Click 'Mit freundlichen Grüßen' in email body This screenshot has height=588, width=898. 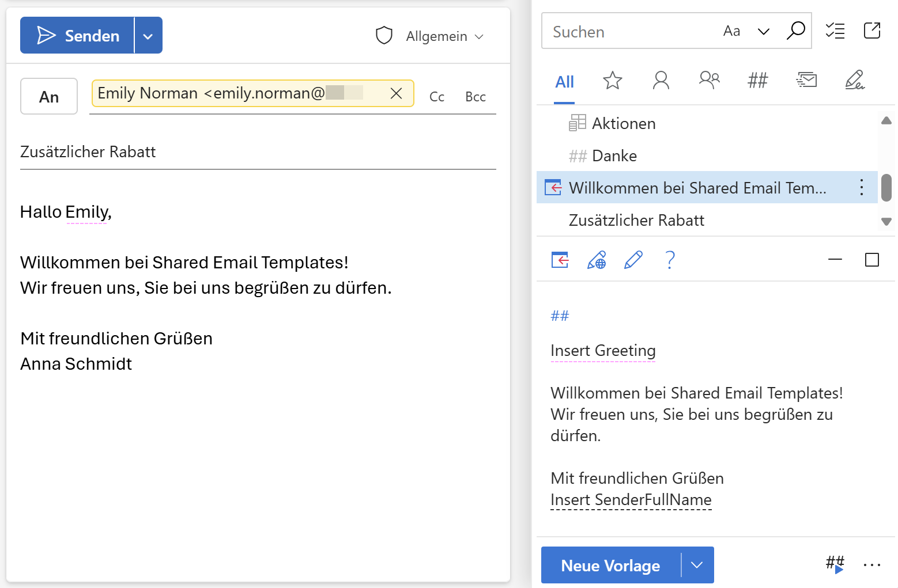click(x=116, y=339)
